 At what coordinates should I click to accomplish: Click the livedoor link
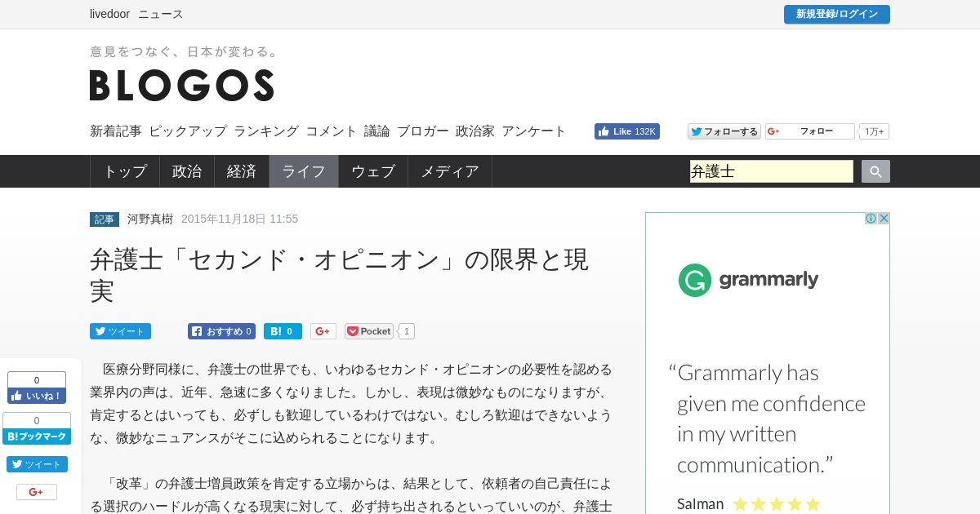coord(109,14)
